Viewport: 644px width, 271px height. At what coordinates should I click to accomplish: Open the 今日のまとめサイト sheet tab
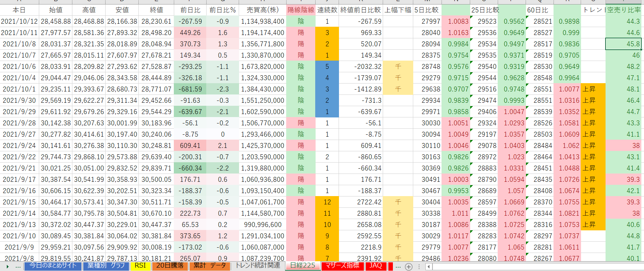click(x=53, y=266)
